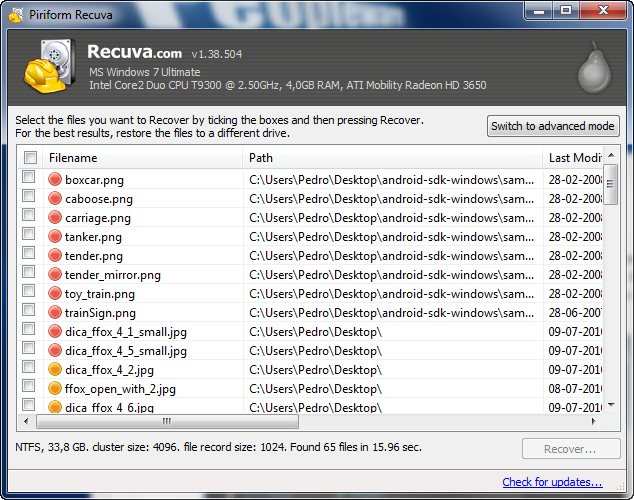Click the 08-07-201 date cell
This screenshot has height=500, width=634.
[x=575, y=388]
